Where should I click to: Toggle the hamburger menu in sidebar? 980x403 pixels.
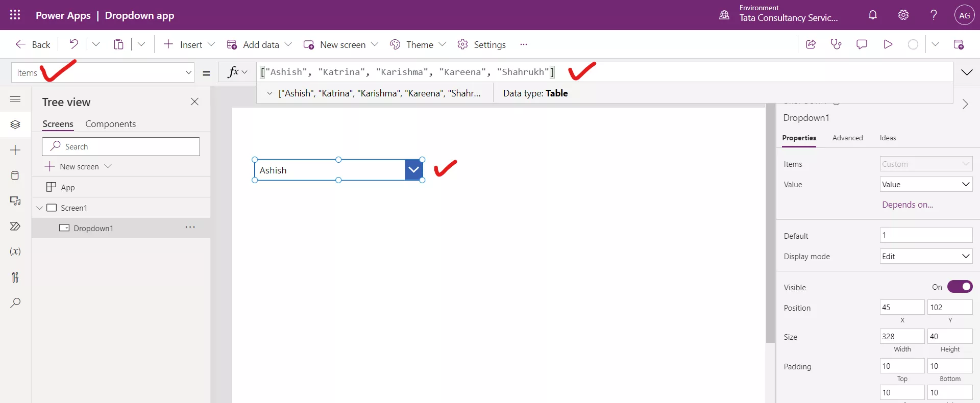[15, 99]
